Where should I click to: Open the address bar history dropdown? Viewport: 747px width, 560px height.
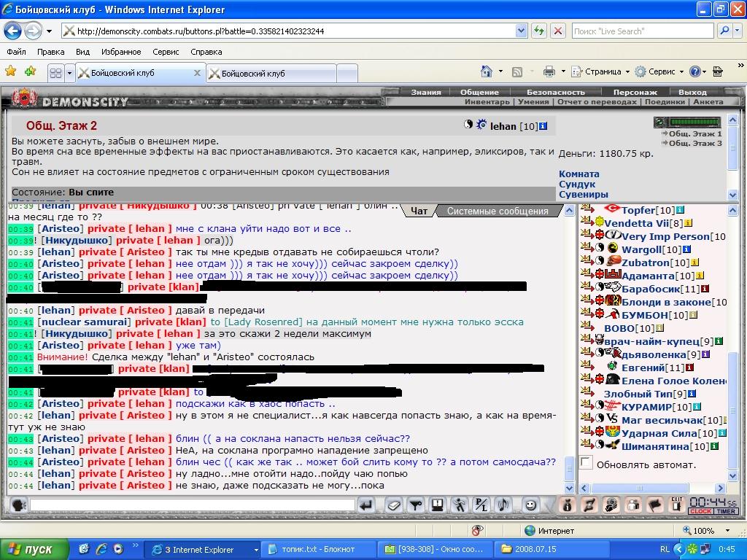coord(521,31)
